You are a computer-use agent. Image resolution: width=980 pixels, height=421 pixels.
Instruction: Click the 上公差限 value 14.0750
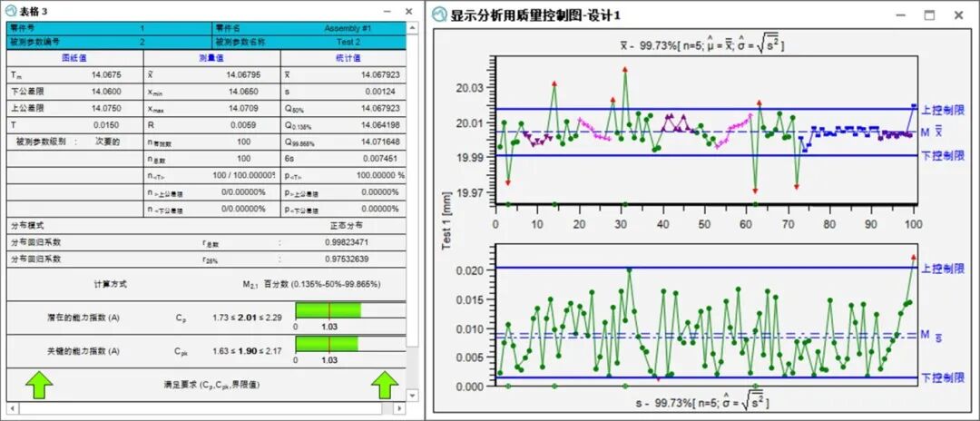coord(106,108)
